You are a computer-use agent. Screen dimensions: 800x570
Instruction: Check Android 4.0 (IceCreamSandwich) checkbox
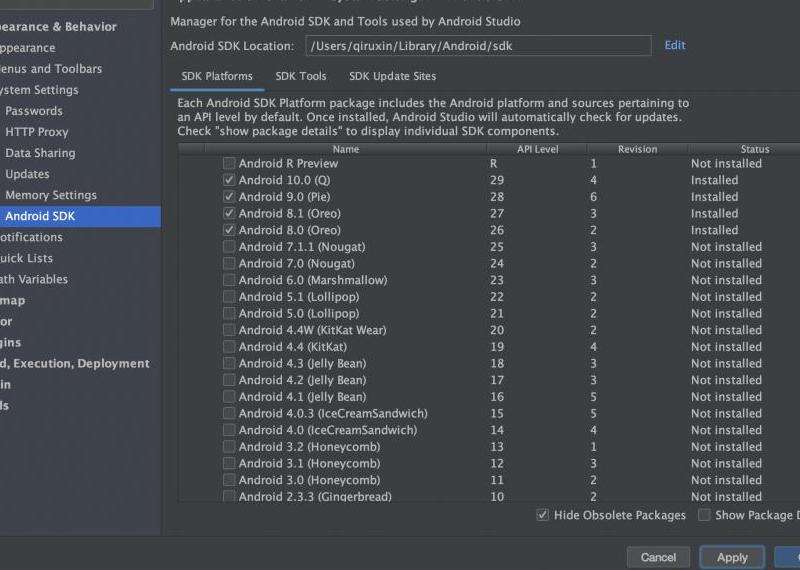pos(229,430)
